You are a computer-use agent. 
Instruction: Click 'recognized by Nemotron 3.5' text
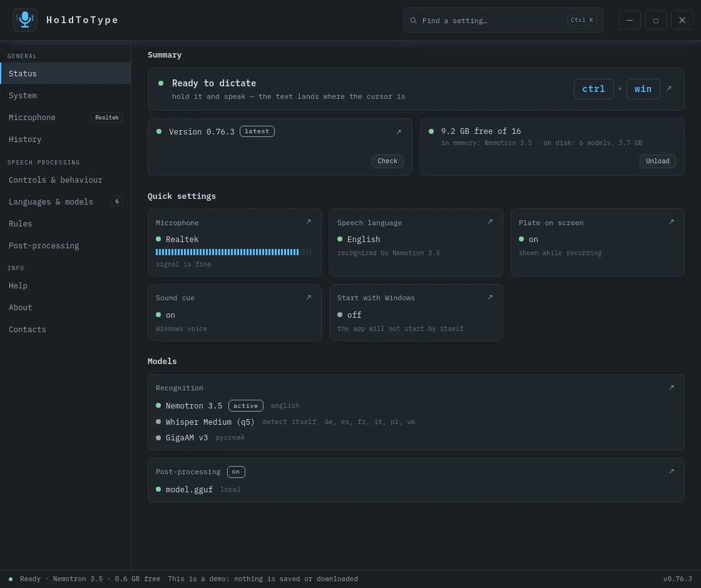389,253
